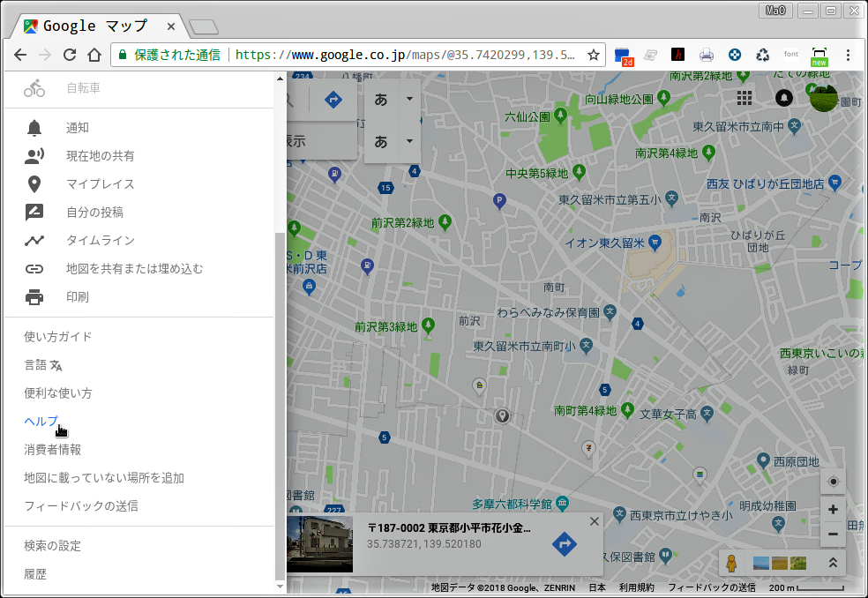Click the notifications bell icon next to 通知
Screen dimensions: 868x598
(x=34, y=128)
